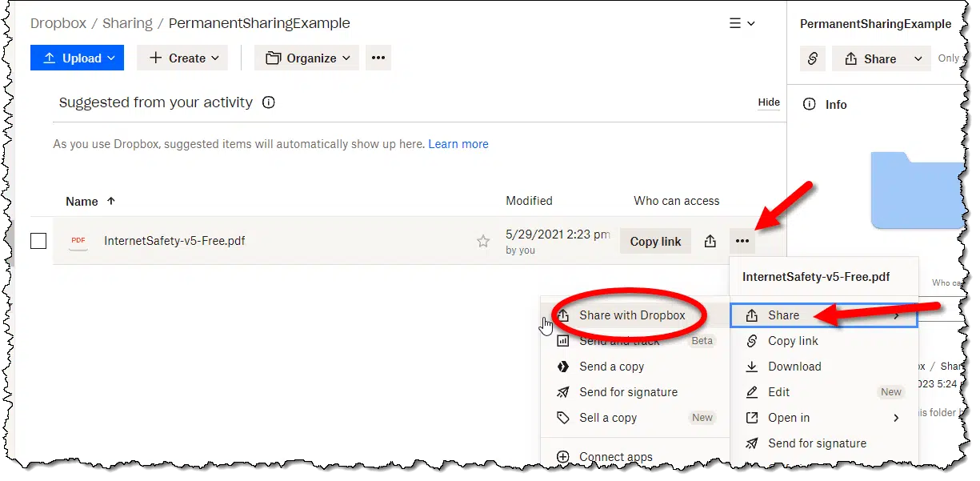
Task: Choose Sell a copy
Action: (x=634, y=418)
